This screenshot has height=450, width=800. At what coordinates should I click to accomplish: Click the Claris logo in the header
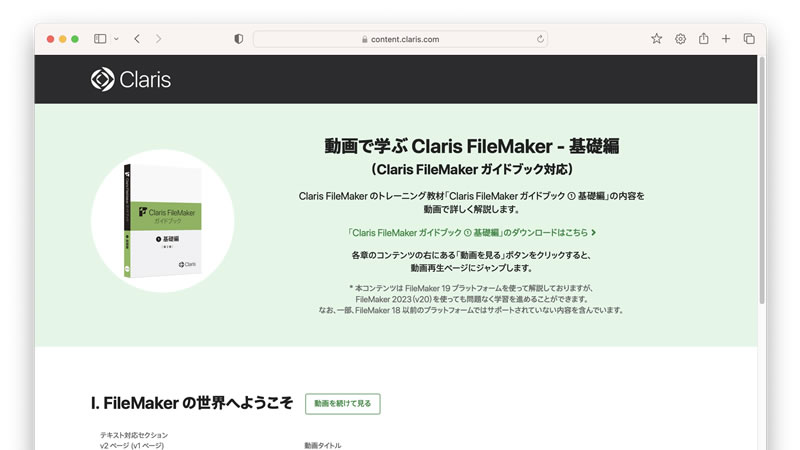(x=131, y=80)
